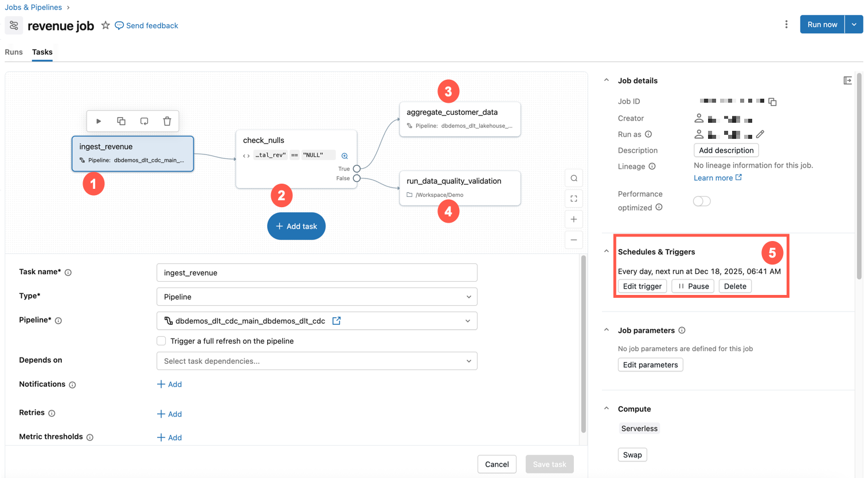The height and width of the screenshot is (478, 868).
Task: Click the Edit trigger button
Action: pyautogui.click(x=642, y=286)
